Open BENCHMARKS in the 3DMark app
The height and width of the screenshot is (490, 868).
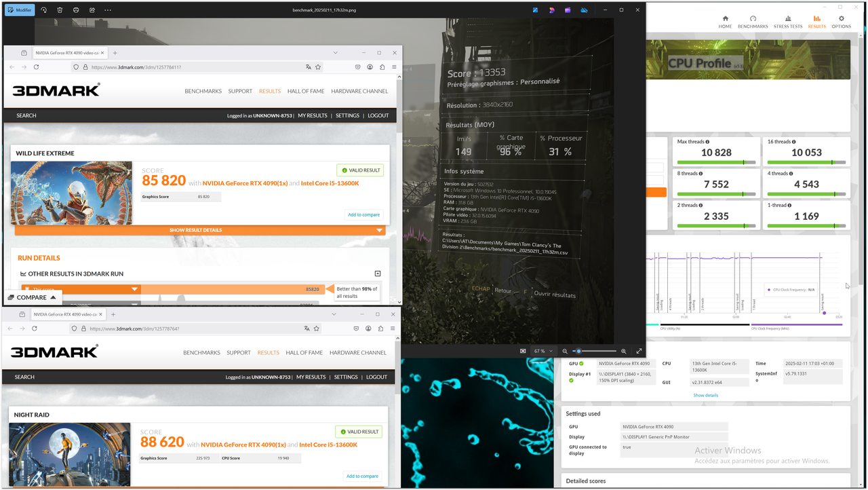753,22
